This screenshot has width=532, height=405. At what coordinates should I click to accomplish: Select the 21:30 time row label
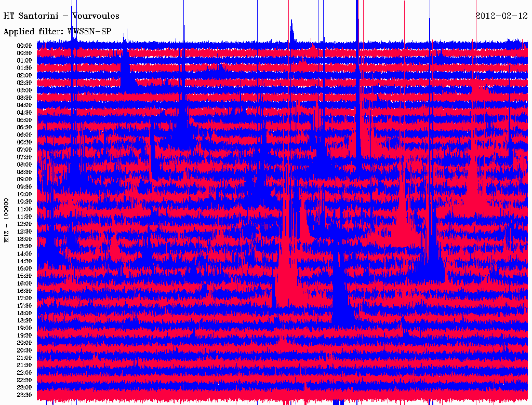pos(24,366)
